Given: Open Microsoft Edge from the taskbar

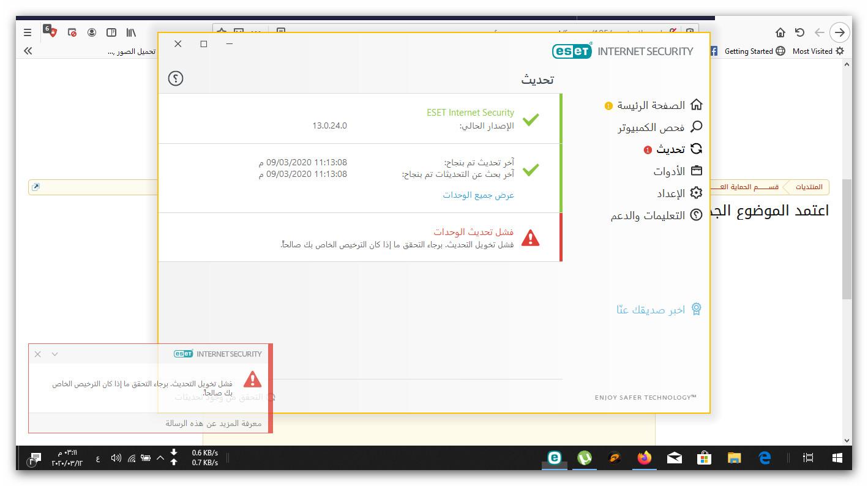Looking at the screenshot, I should pos(765,458).
